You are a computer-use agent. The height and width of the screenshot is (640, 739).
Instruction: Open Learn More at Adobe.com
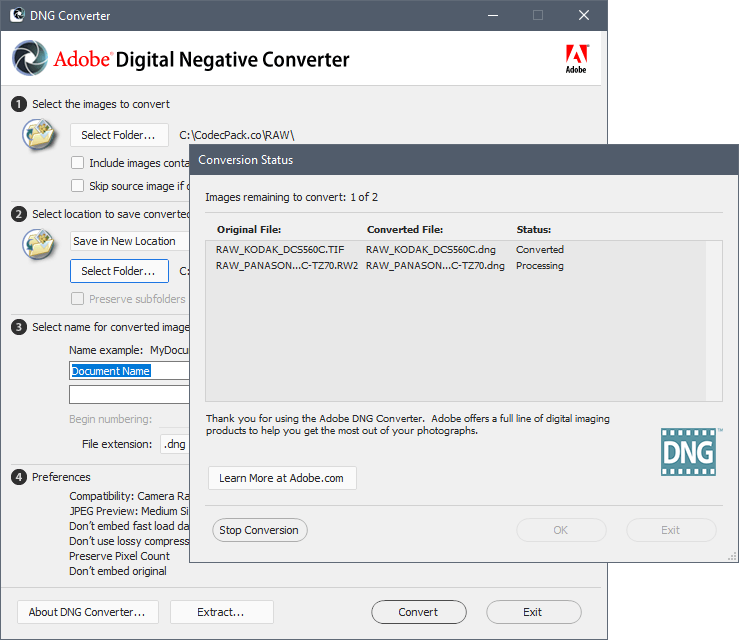tap(282, 478)
